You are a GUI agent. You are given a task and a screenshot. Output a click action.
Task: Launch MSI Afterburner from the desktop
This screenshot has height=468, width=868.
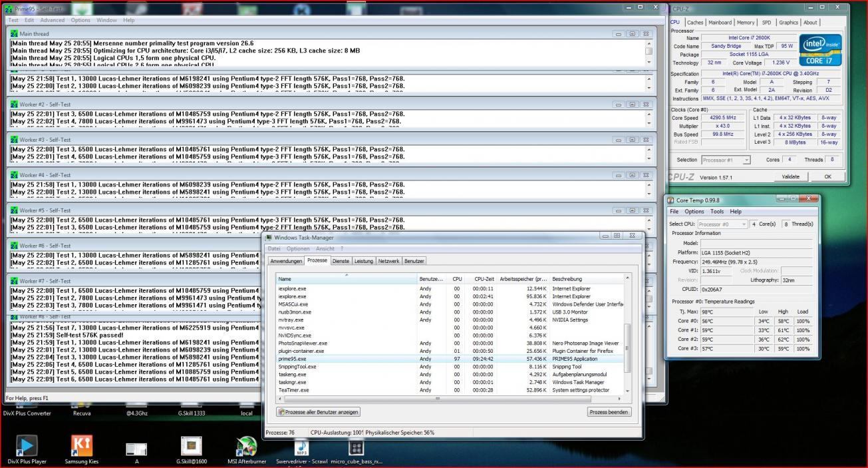[247, 446]
